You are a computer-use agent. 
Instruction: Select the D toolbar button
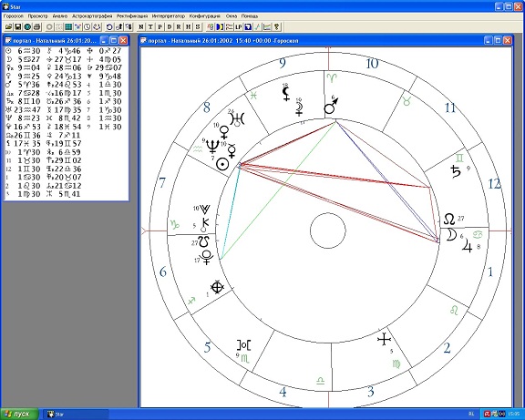(x=170, y=26)
